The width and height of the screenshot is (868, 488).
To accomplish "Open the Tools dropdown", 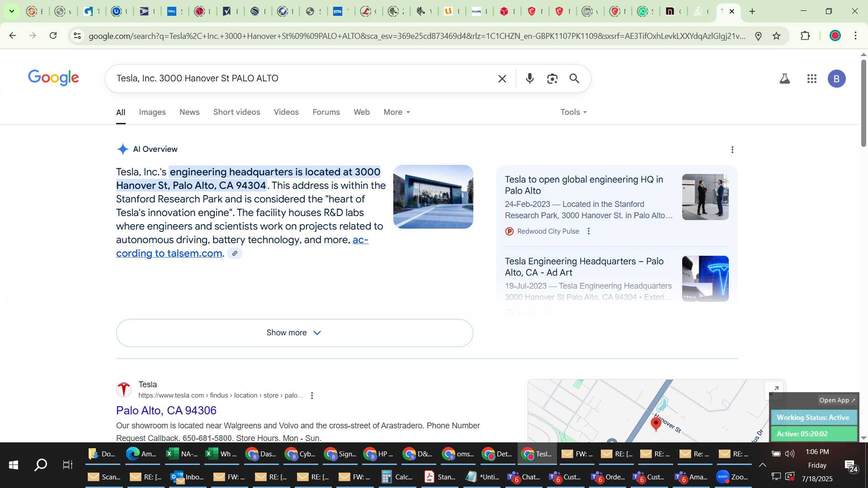I will 573,112.
